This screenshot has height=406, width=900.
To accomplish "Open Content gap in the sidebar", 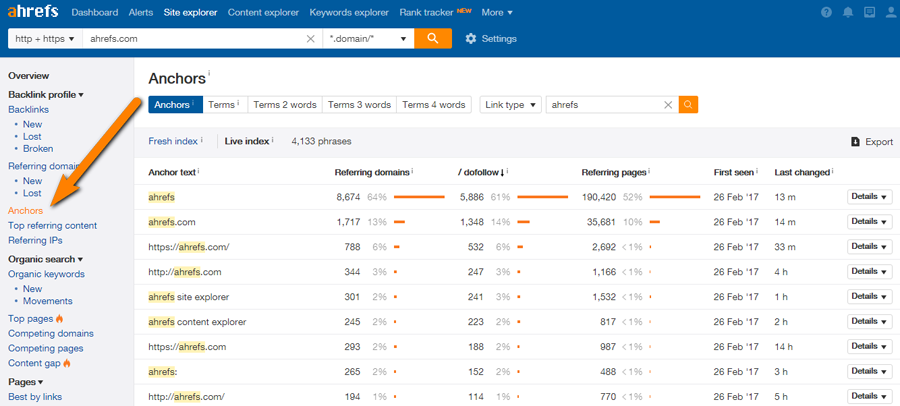I will tap(34, 364).
